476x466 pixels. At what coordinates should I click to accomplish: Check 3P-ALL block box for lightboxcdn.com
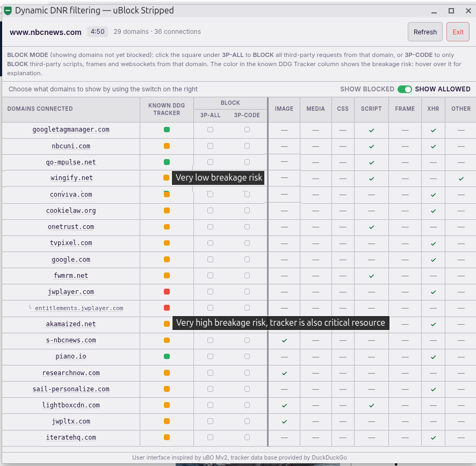(211, 405)
